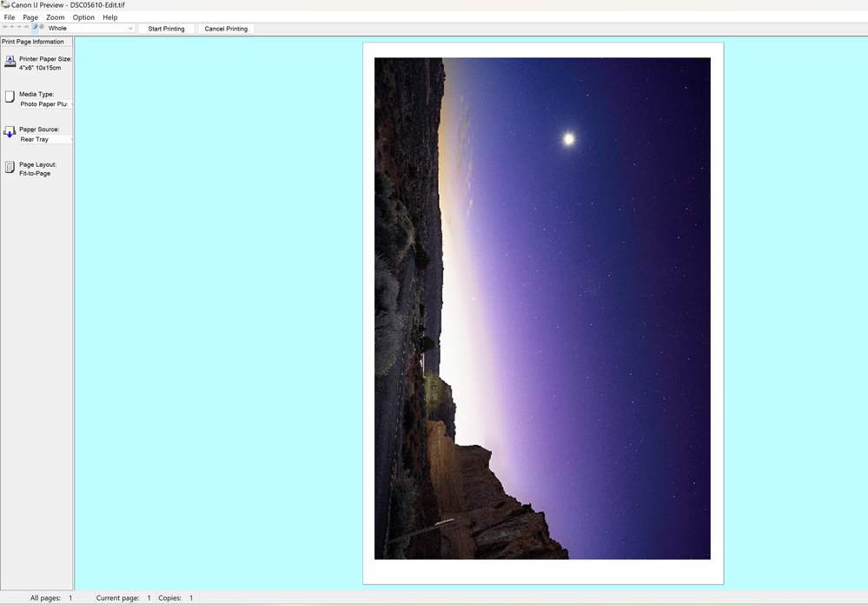Open the Zoom menu
The width and height of the screenshot is (868, 606).
point(56,17)
